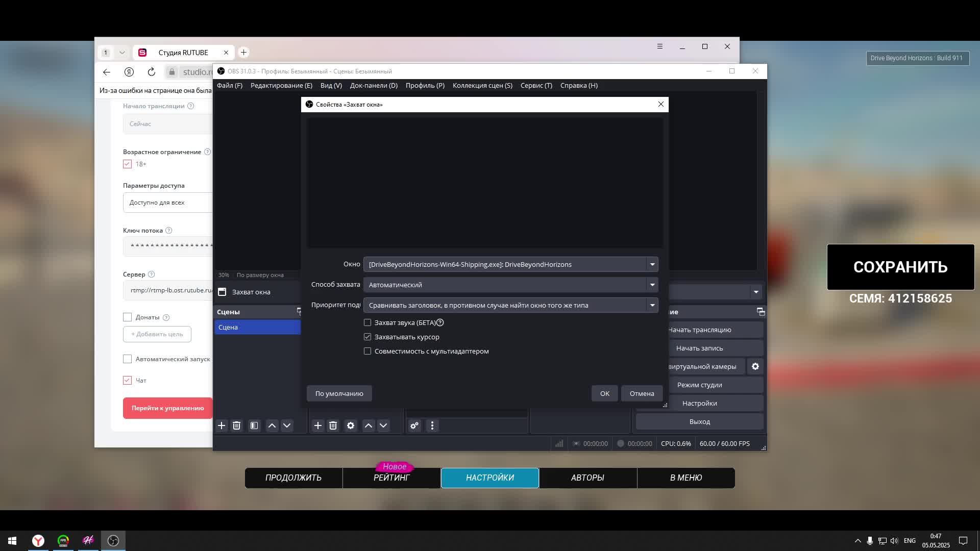Expand the window match priority dropdown

click(x=652, y=305)
